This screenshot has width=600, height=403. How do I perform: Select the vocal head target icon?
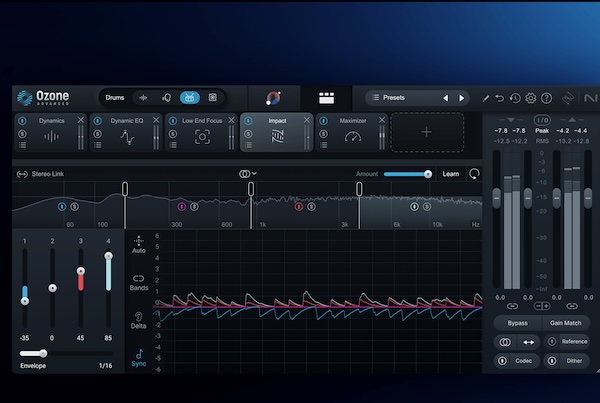point(166,98)
